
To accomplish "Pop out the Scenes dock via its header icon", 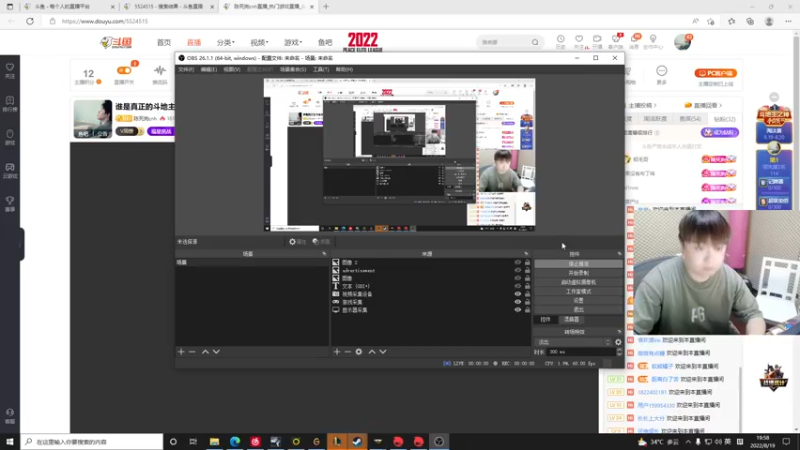I will point(324,254).
